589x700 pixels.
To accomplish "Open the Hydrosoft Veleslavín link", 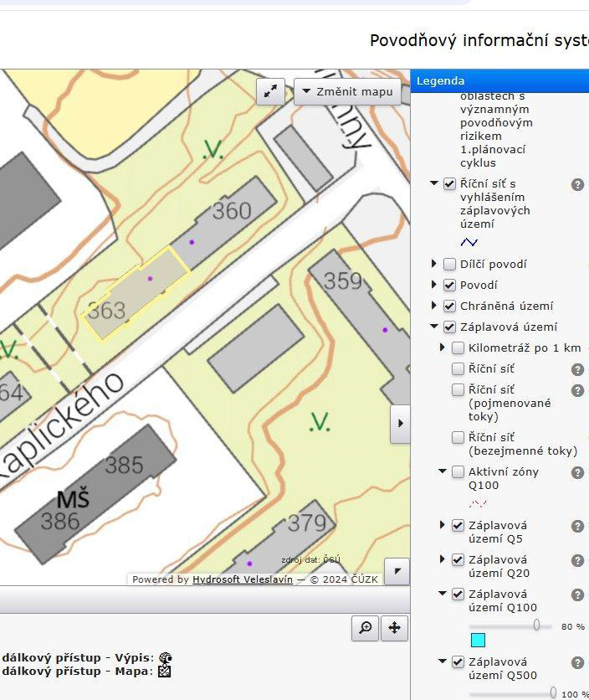I will tap(243, 579).
